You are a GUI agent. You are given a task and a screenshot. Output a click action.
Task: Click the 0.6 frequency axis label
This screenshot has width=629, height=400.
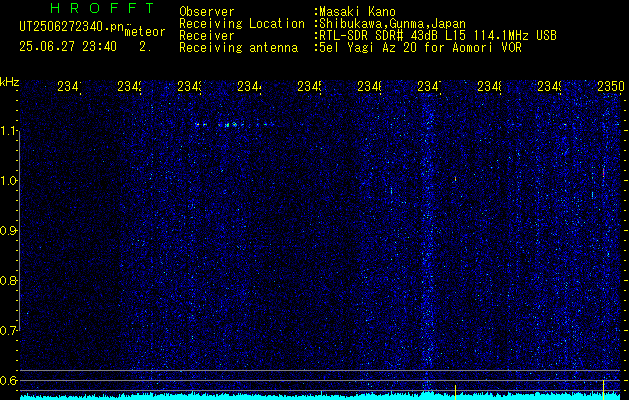pos(8,380)
